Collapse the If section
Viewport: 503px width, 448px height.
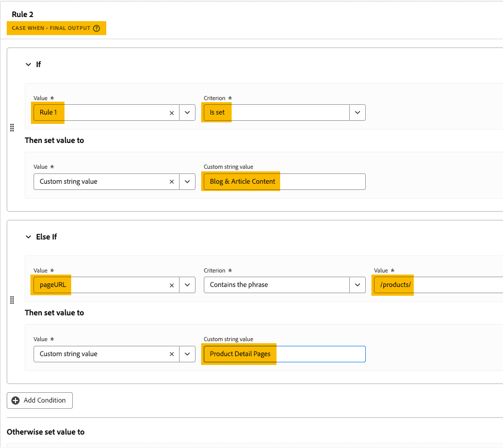click(x=28, y=65)
